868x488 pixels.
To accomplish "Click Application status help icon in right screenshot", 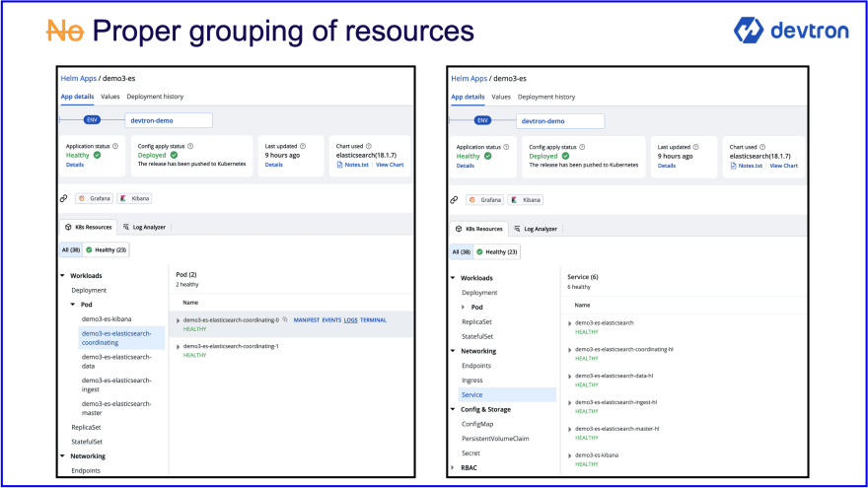I will tap(506, 147).
